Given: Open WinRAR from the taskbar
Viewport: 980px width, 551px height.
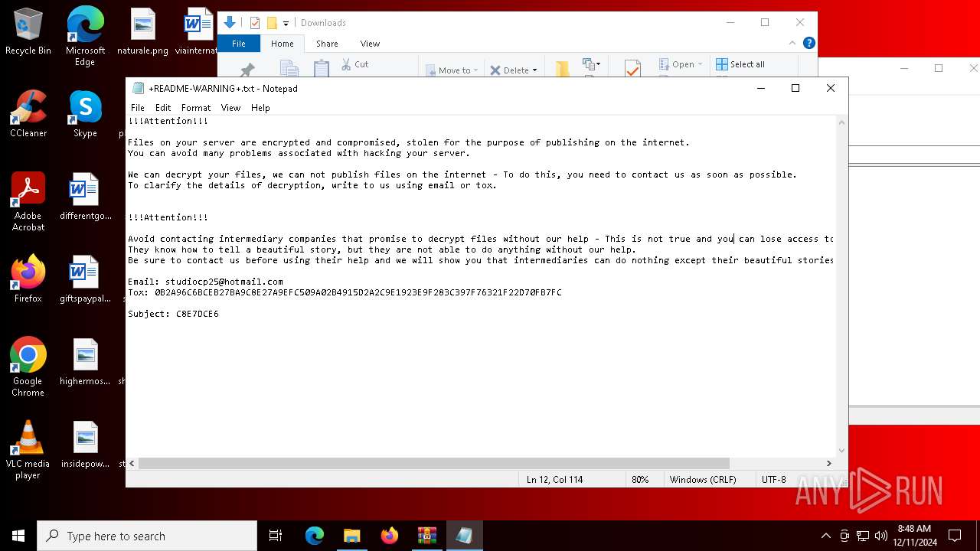Looking at the screenshot, I should coord(426,536).
